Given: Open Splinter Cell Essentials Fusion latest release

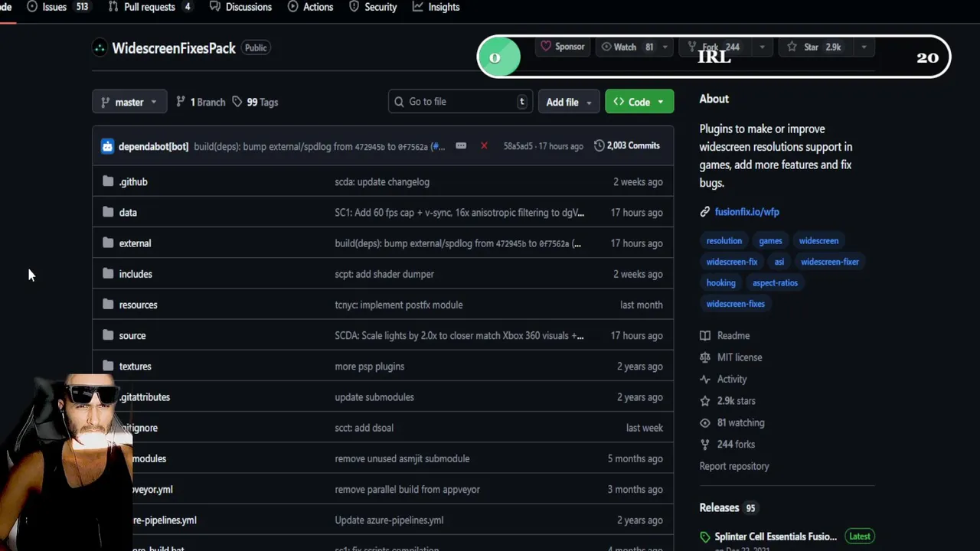Looking at the screenshot, I should coord(776,537).
